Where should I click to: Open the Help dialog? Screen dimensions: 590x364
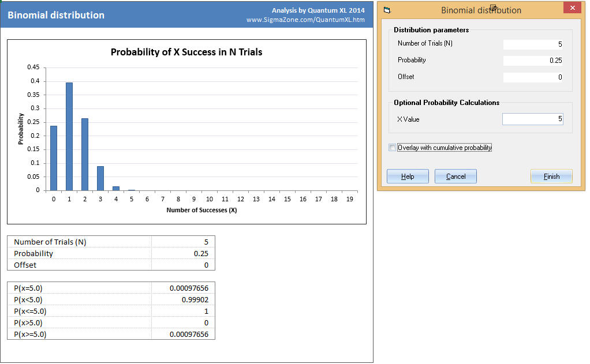tap(408, 177)
